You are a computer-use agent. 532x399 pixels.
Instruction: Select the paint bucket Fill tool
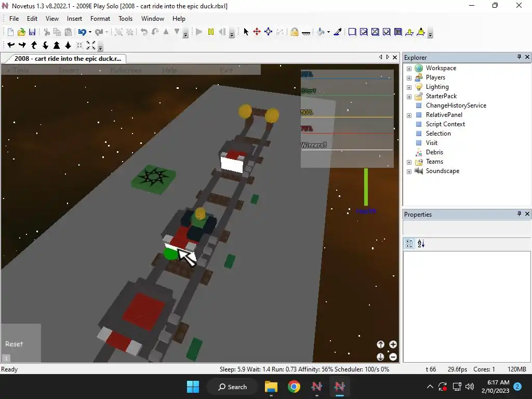point(320,32)
